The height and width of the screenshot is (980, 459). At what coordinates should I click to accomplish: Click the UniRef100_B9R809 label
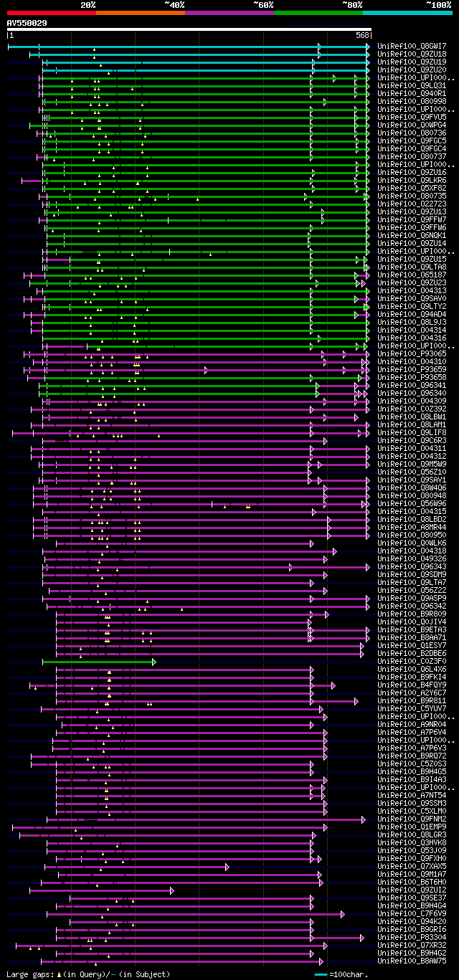[412, 614]
